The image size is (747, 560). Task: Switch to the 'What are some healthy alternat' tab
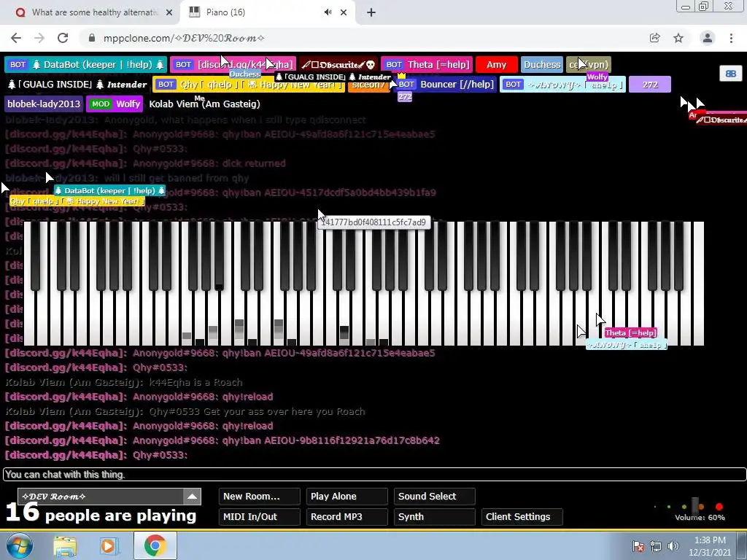tap(94, 12)
